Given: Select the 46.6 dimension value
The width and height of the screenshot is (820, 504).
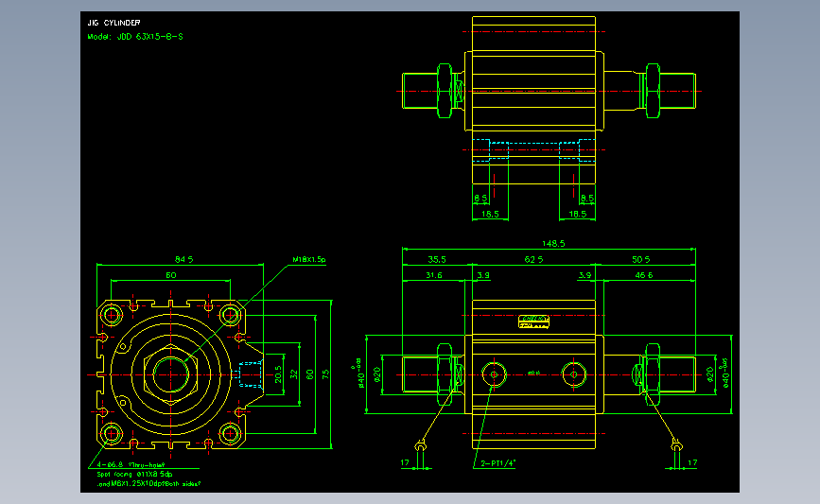Looking at the screenshot, I should (643, 275).
